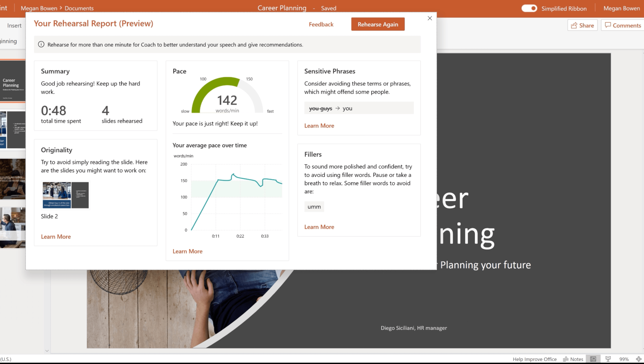Click the close button on rehearsal report

[429, 18]
